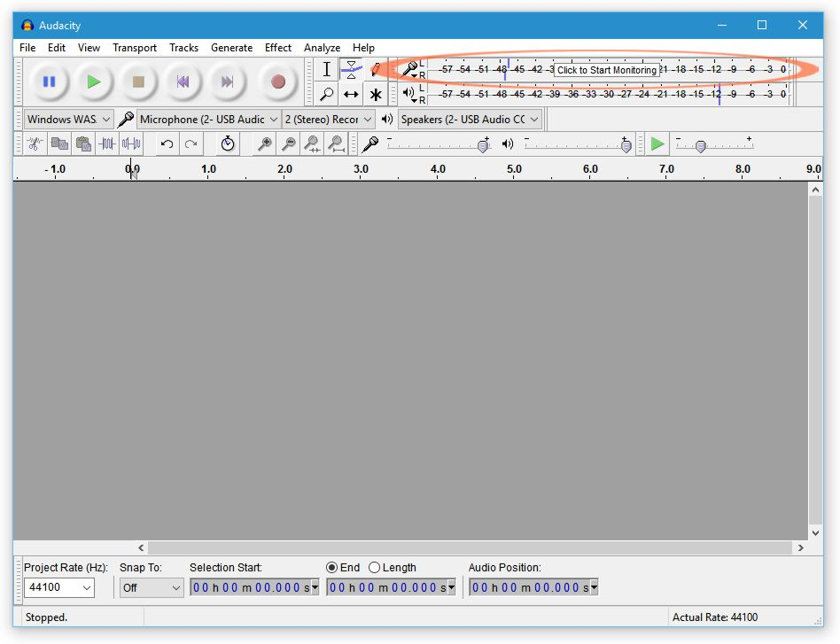The image size is (840, 644).
Task: Open the Microphone recording device dropdown
Action: [209, 119]
